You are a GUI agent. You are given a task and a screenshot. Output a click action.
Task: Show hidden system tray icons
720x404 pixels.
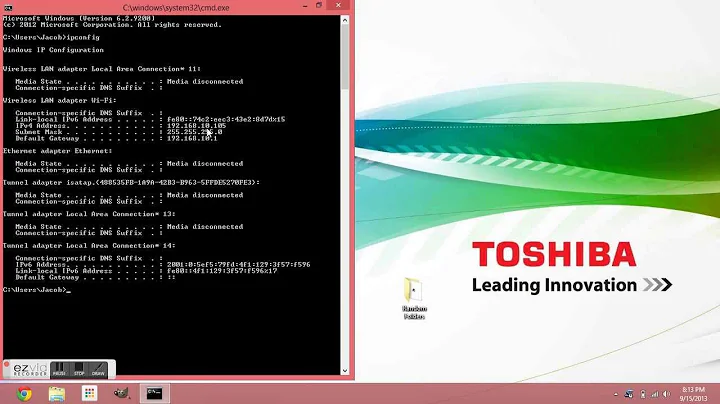(x=616, y=394)
